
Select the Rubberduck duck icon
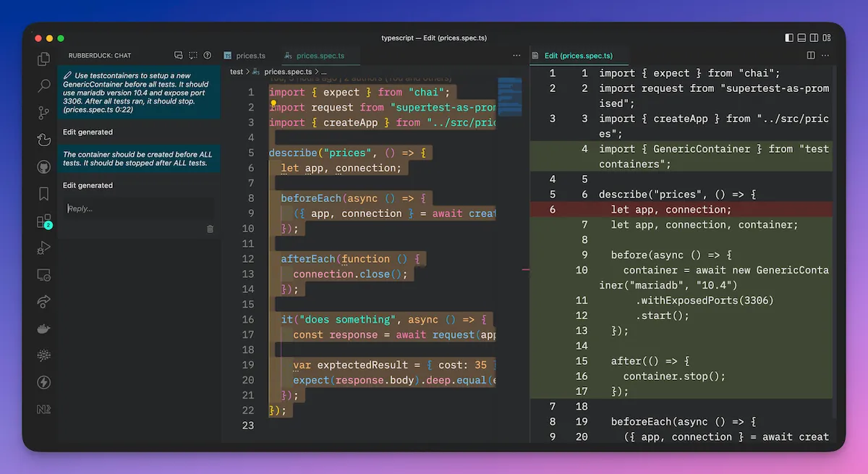pos(43,140)
